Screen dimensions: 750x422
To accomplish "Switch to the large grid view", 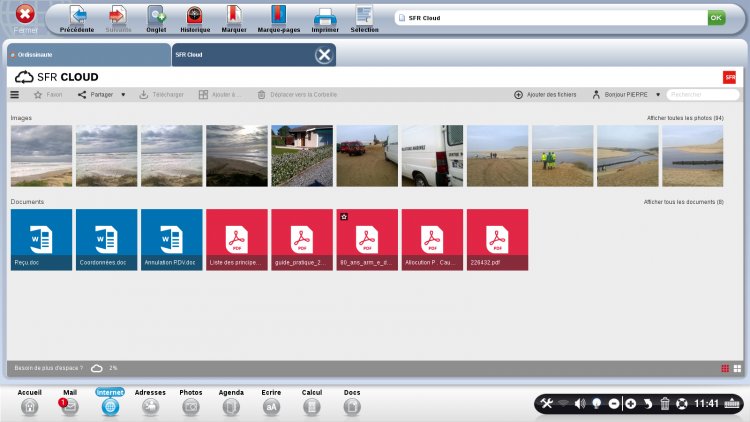I will point(737,368).
